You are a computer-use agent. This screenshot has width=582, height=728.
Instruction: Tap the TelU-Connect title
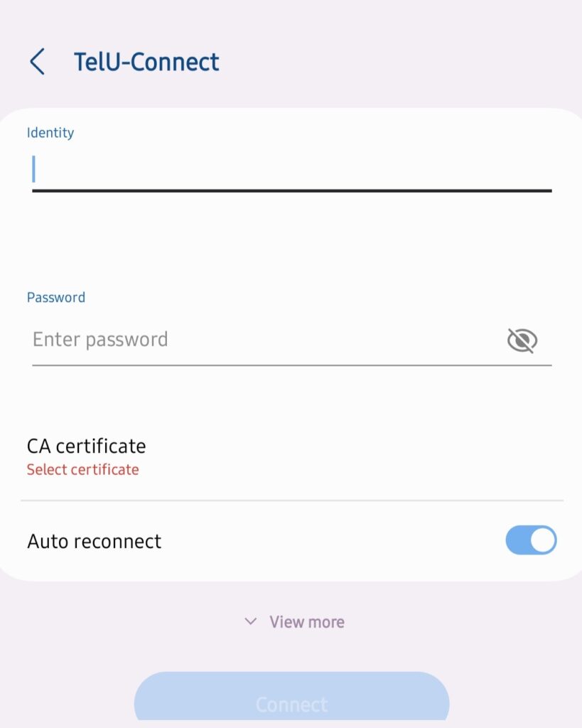[x=146, y=62]
